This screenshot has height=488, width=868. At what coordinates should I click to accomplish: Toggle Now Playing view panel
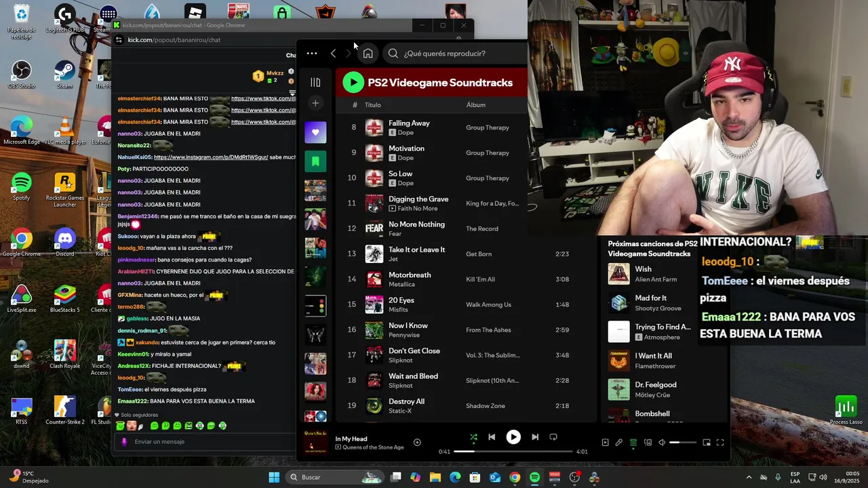tap(605, 443)
